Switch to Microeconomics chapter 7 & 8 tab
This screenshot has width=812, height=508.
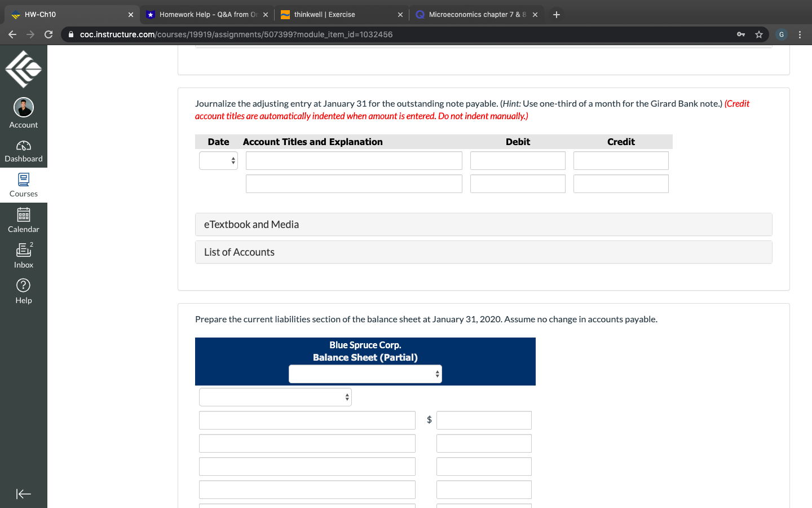point(476,15)
